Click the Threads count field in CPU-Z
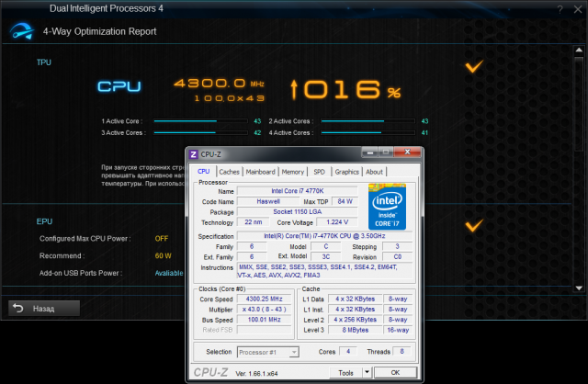Viewport: 588px width, 384px height. click(402, 351)
